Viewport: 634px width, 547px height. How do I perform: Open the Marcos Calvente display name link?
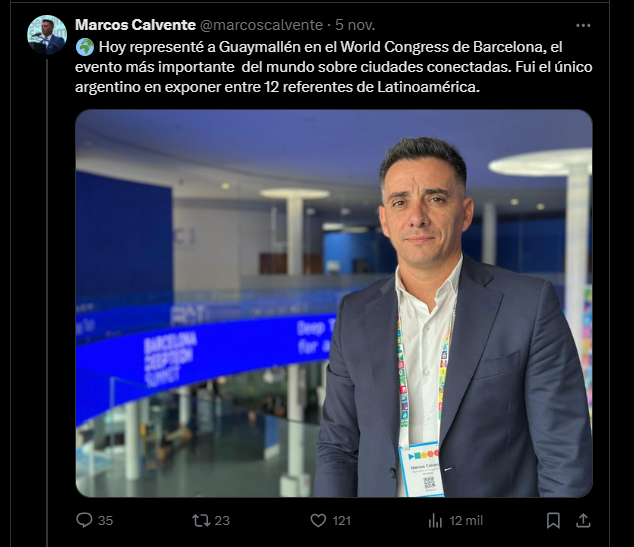click(x=135, y=25)
